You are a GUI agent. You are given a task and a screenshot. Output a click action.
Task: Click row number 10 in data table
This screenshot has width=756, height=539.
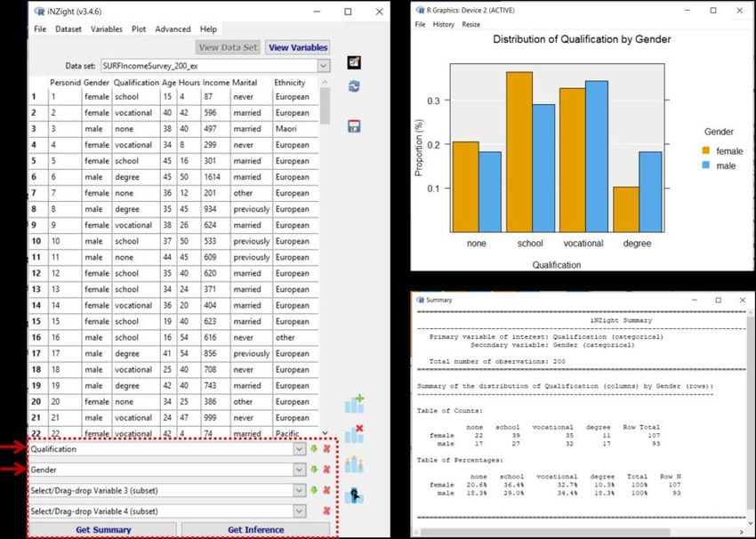(36, 241)
